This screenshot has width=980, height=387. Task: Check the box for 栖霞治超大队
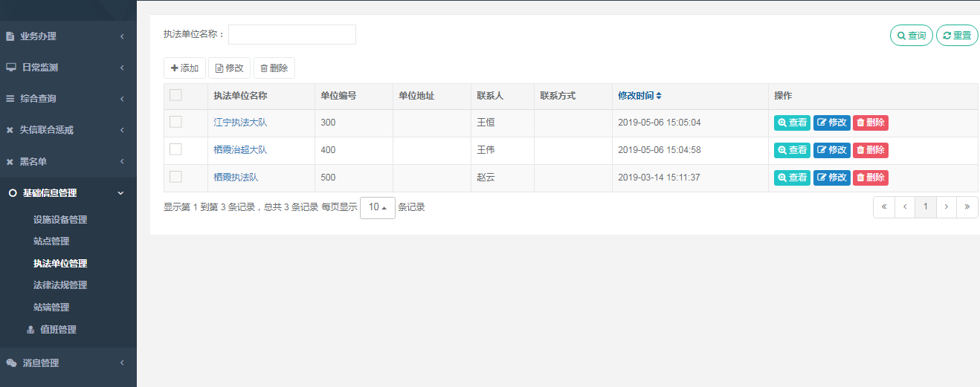click(x=175, y=149)
